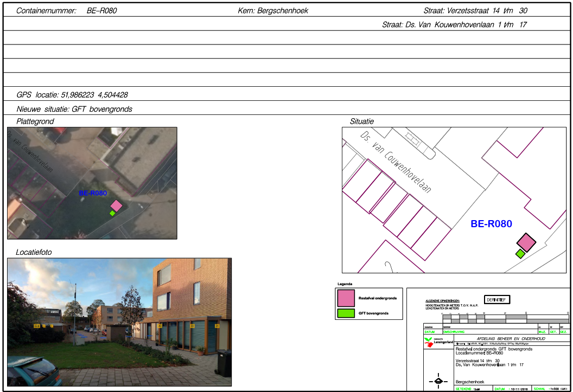Click the Containernummer BE-R080 header field
The width and height of the screenshot is (573, 392).
67,11
